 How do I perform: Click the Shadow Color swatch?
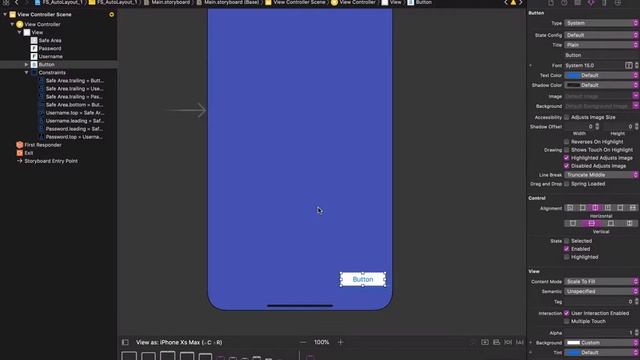572,85
